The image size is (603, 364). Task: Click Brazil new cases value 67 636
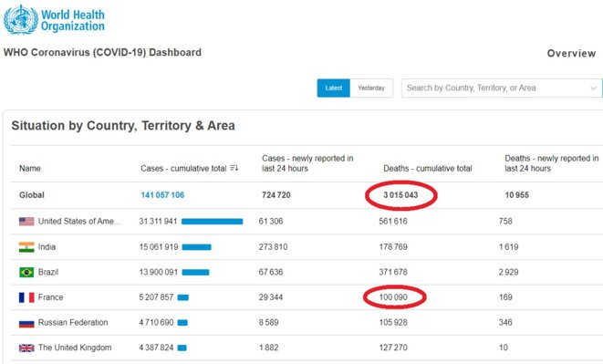[x=271, y=272]
